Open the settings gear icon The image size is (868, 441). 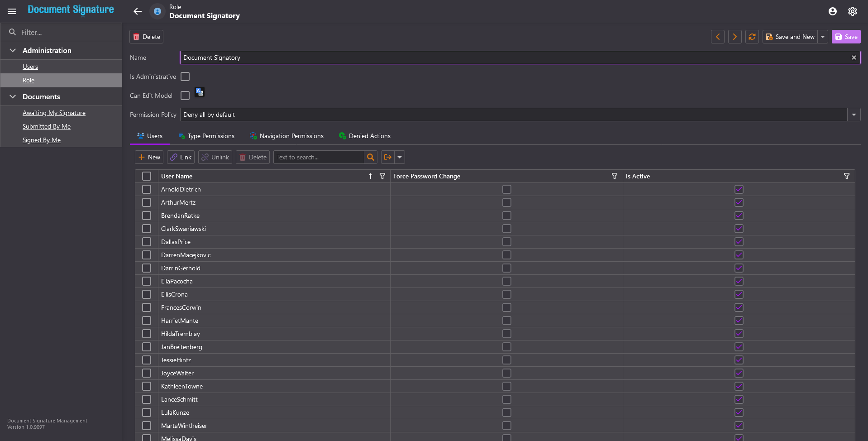click(852, 11)
